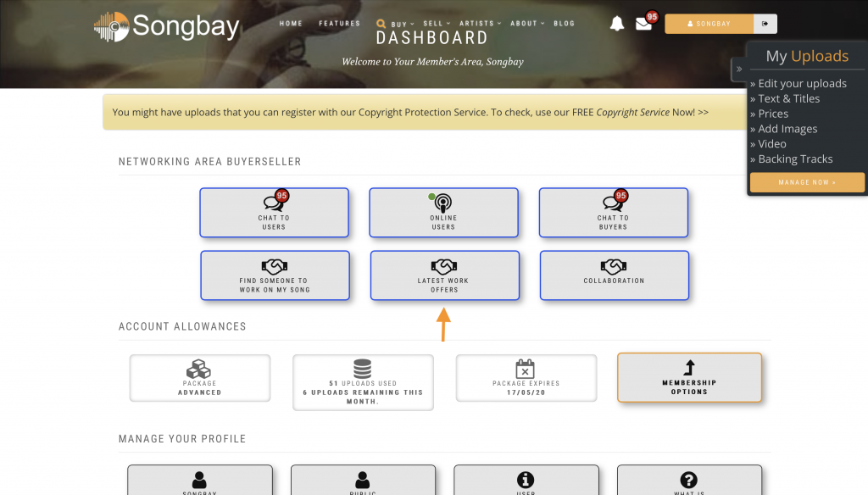Open the Blog menu item
Image resolution: width=868 pixels, height=495 pixels.
point(564,24)
